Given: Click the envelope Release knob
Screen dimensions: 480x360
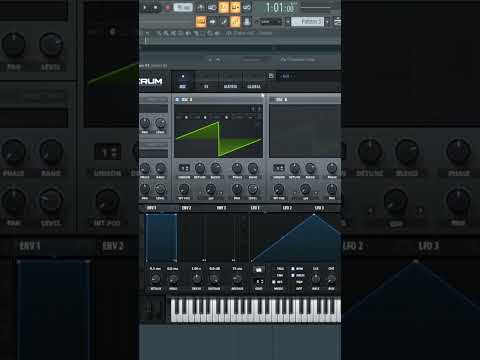Looking at the screenshot, I should click(x=237, y=279).
